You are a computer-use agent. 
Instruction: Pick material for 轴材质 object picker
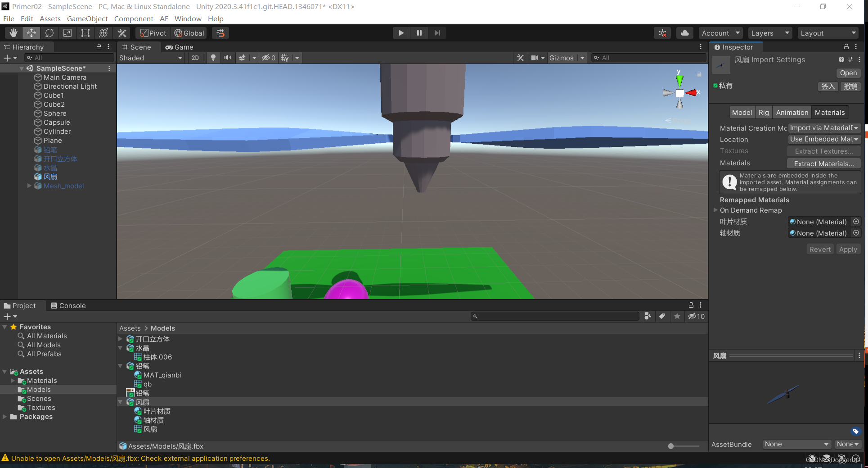pyautogui.click(x=856, y=233)
